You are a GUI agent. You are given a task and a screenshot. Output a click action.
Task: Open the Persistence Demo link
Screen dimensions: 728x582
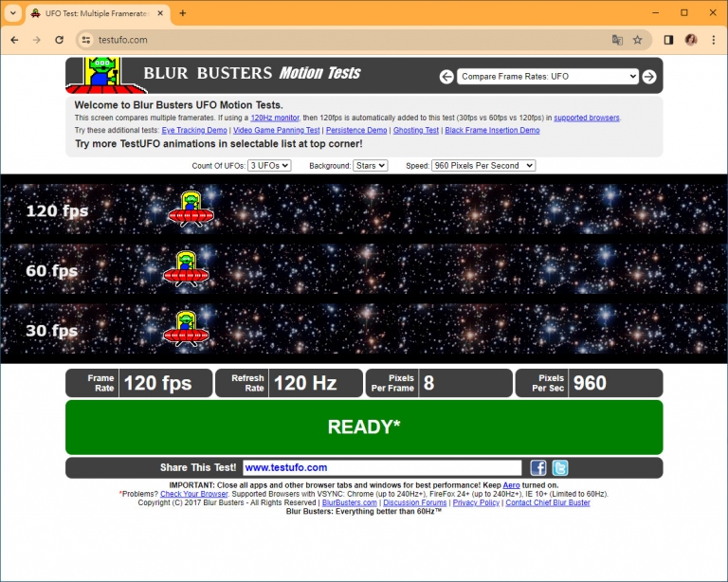pos(356,131)
